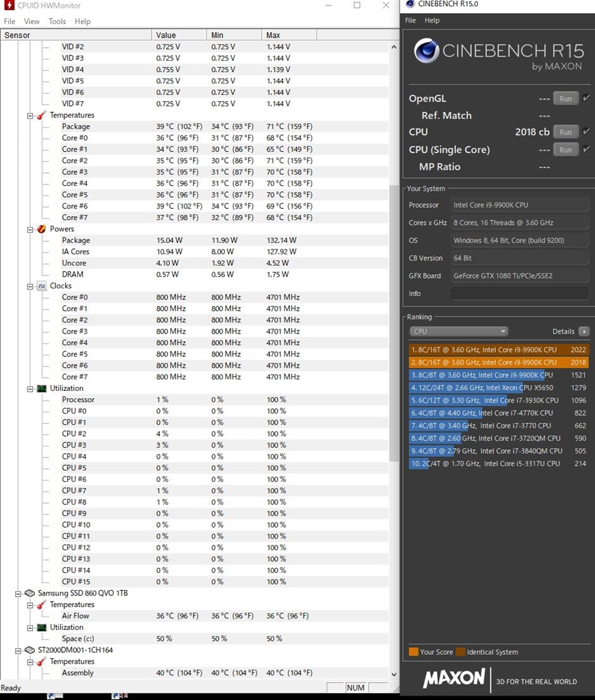Run the OpenGL benchmark
Image resolution: width=595 pixels, height=700 pixels.
566,98
